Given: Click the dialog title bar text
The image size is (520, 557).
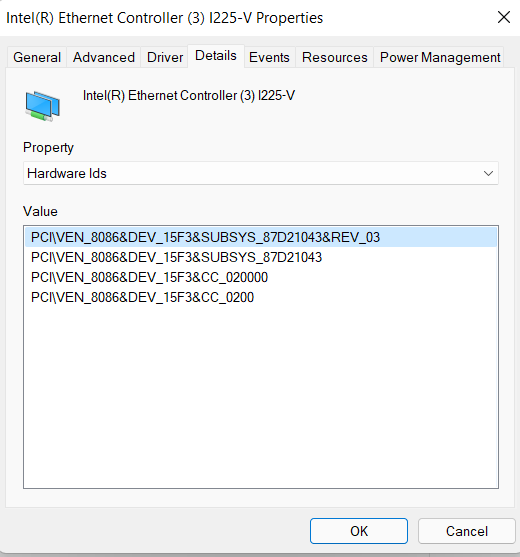Looking at the screenshot, I should pos(164,18).
